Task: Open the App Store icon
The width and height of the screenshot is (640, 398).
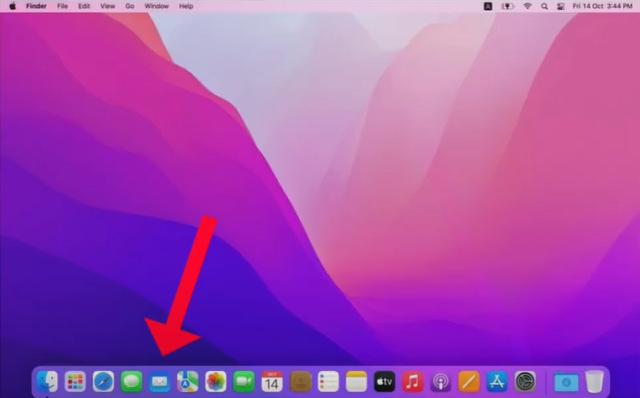Action: tap(497, 382)
